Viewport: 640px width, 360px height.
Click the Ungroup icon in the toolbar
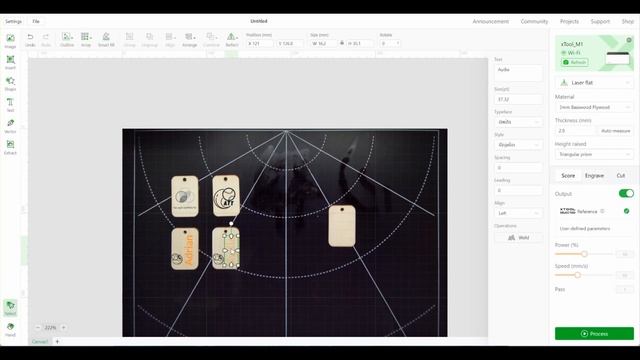click(x=149, y=40)
